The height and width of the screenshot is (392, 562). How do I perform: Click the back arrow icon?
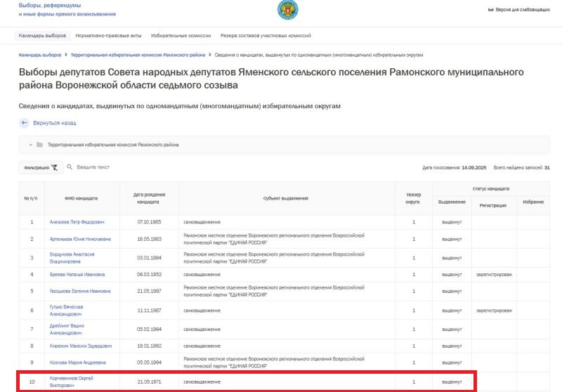tap(25, 122)
